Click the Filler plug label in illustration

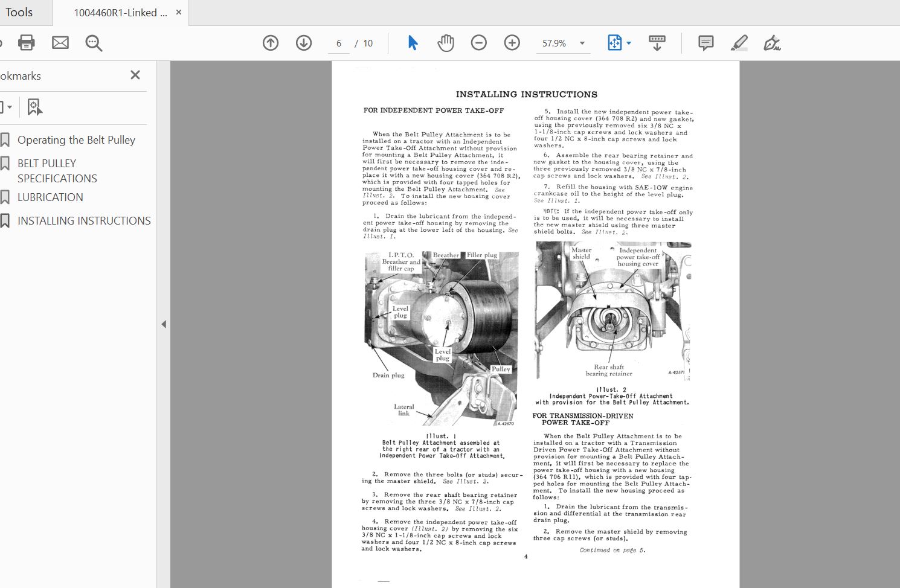481,255
